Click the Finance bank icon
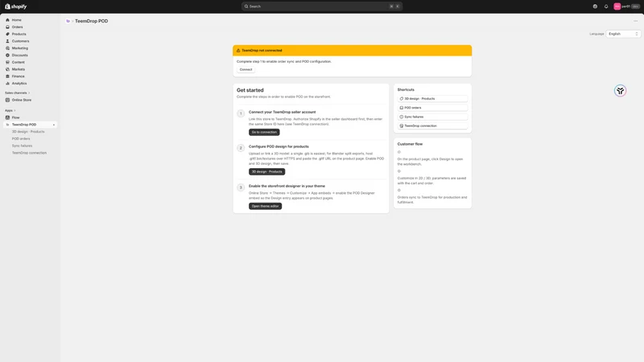644x362 pixels. pos(7,76)
